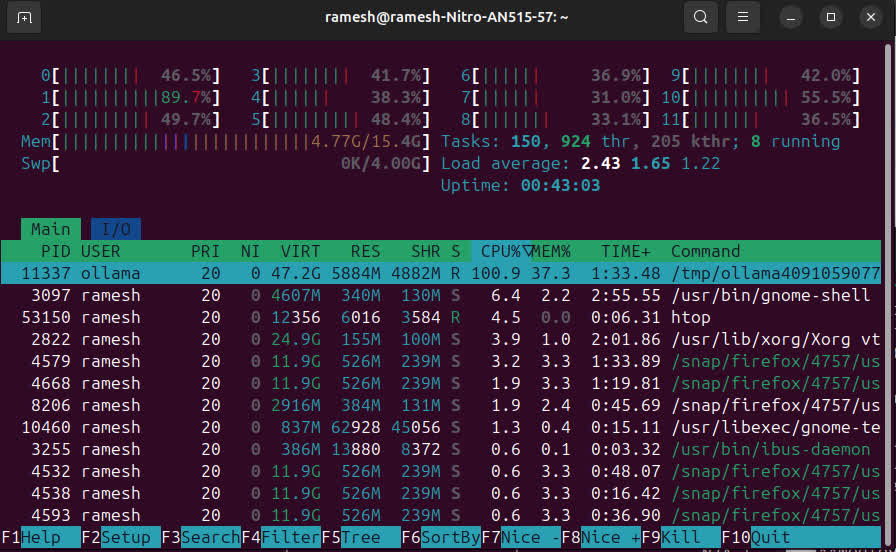
Task: Select the gnome-terminal process row 10460
Action: (x=441, y=427)
